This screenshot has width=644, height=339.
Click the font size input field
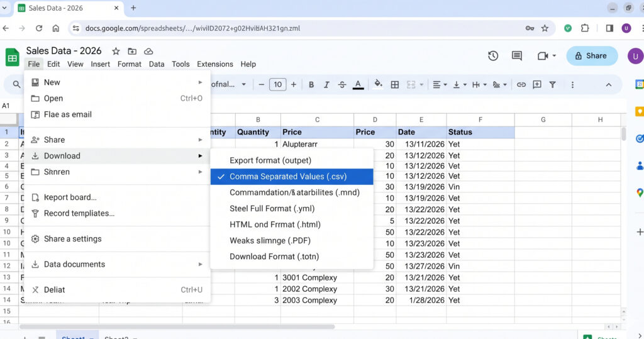coord(277,85)
